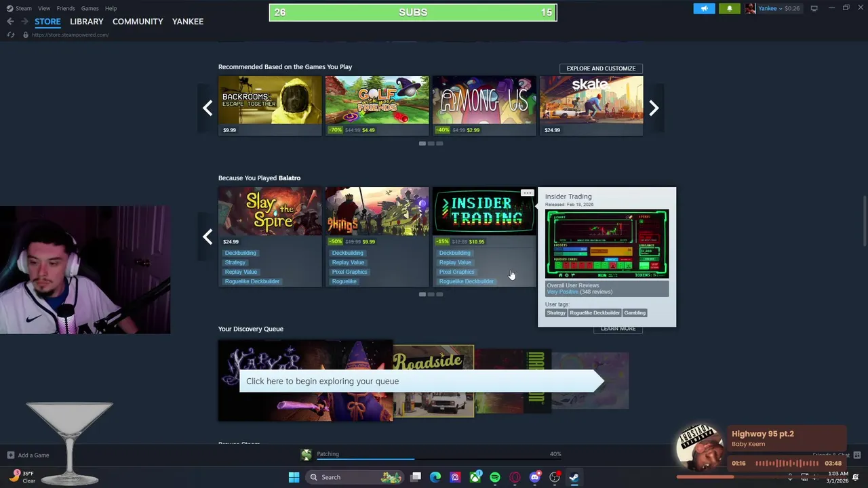Open the Windows Start menu
Viewport: 868px width, 488px height.
pos(294,477)
